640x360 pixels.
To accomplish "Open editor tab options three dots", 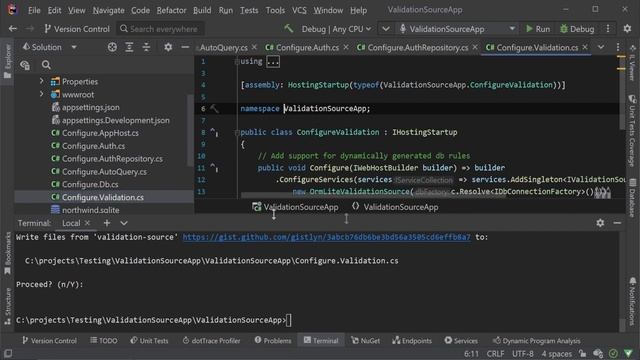I will coord(618,47).
